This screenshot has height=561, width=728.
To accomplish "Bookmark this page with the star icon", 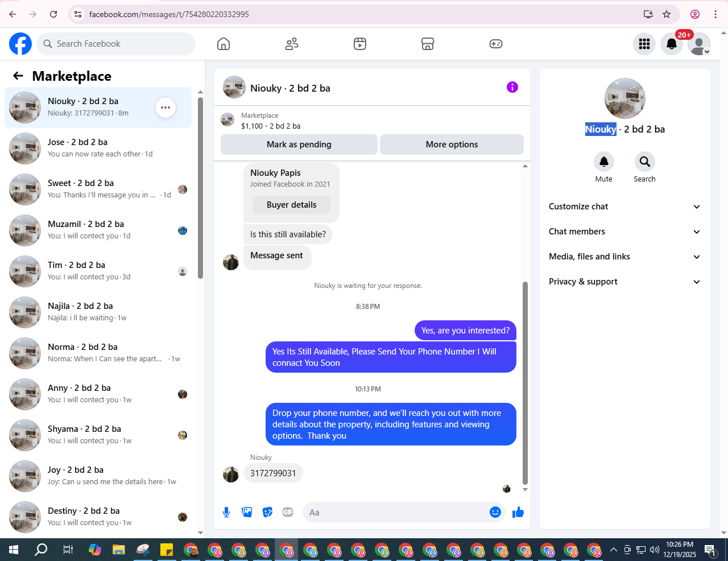I will click(667, 14).
